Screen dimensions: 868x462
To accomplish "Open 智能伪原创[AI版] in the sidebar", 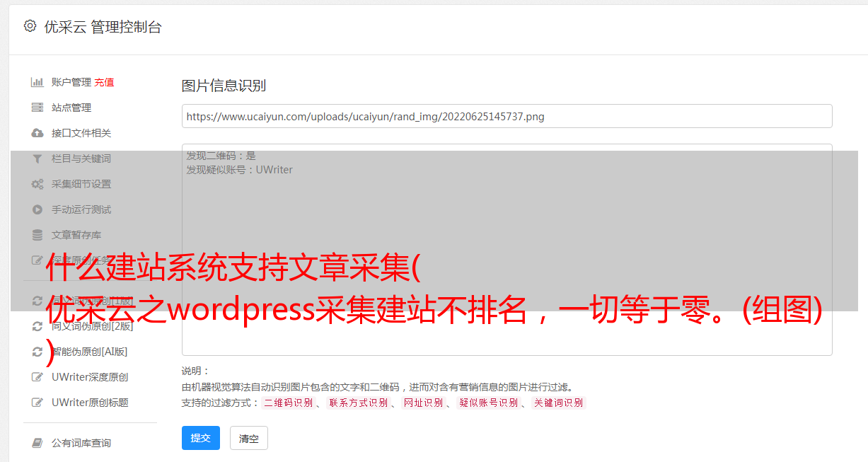I will coord(89,352).
